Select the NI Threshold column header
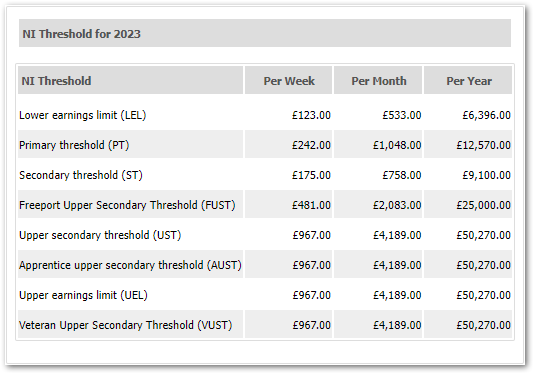The image size is (534, 374). click(130, 80)
